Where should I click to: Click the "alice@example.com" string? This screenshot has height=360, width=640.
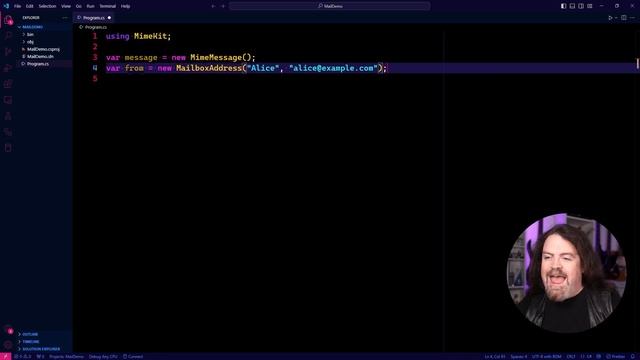(333, 68)
